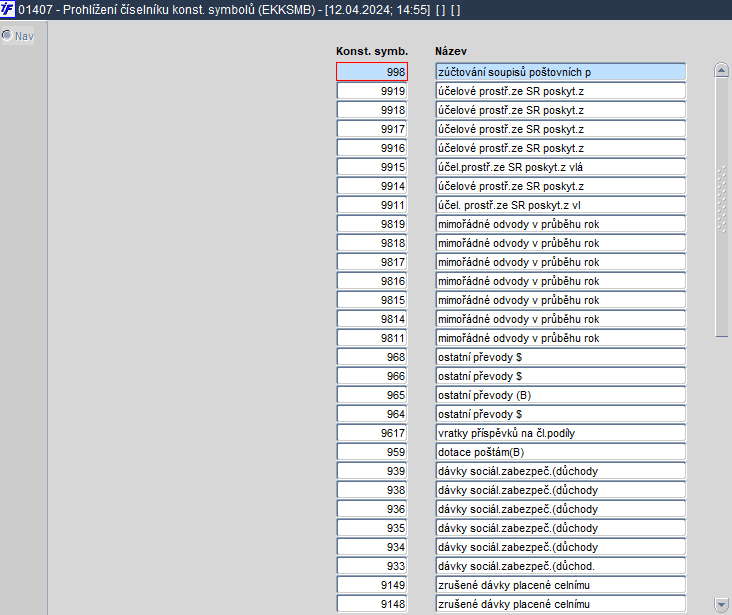Click name field 'zúčtování soupisů poštovních p'

pos(560,72)
